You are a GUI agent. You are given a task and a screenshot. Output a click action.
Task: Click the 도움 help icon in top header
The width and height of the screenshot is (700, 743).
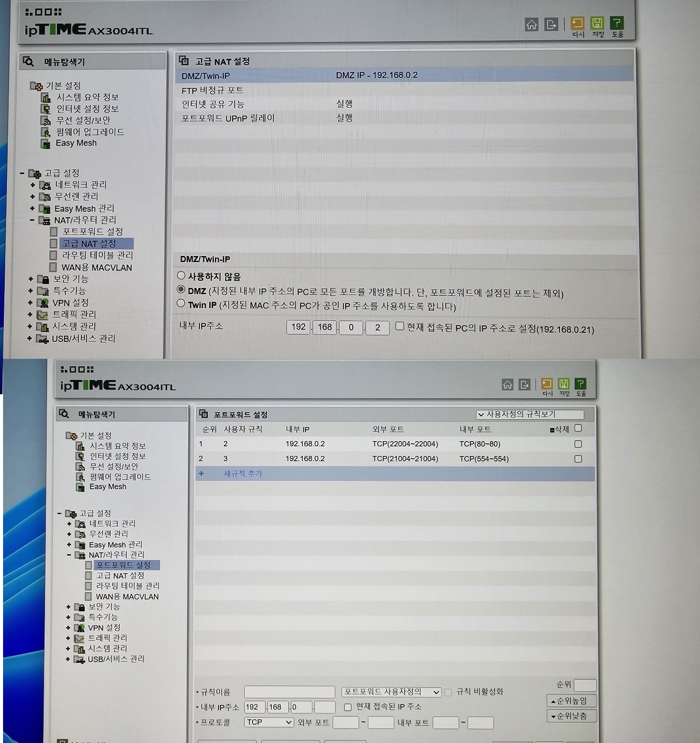pyautogui.click(x=617, y=23)
